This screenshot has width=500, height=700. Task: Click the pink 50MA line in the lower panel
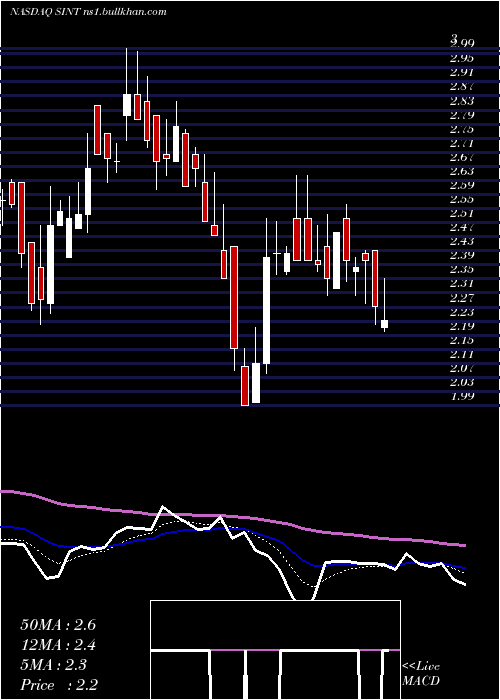point(232,517)
